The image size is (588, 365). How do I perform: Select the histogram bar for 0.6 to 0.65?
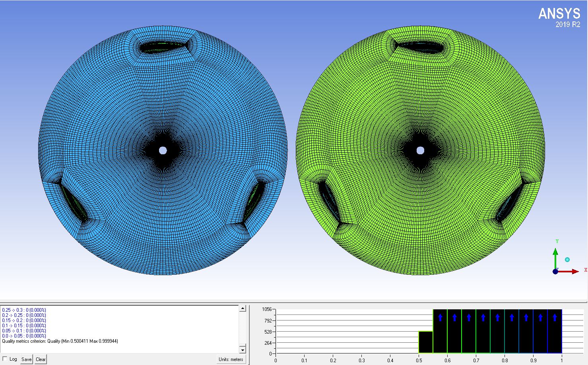pyautogui.click(x=454, y=331)
